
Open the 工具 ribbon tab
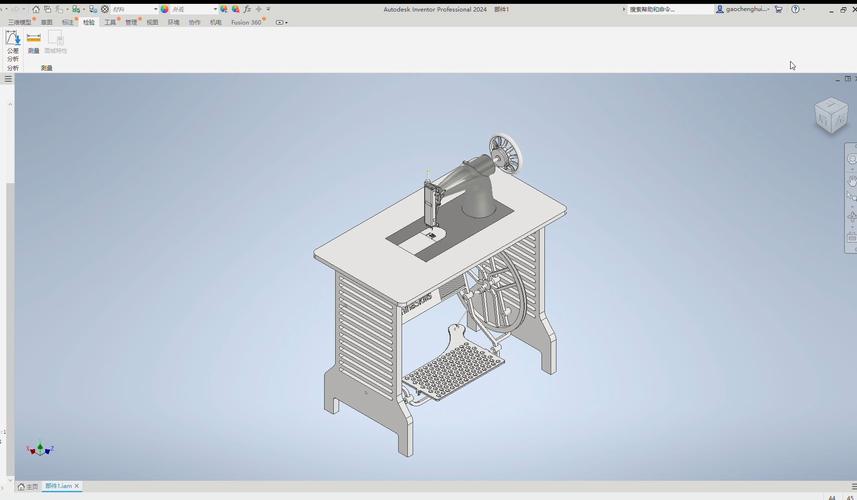[x=110, y=22]
